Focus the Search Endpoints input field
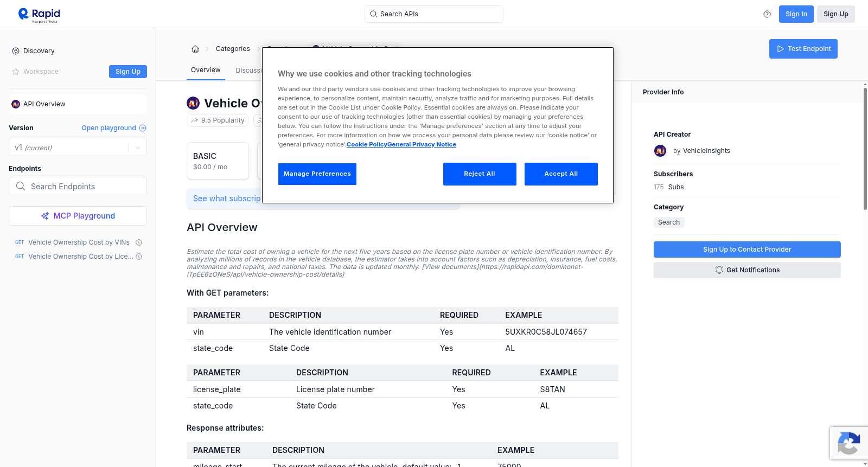 (78, 186)
